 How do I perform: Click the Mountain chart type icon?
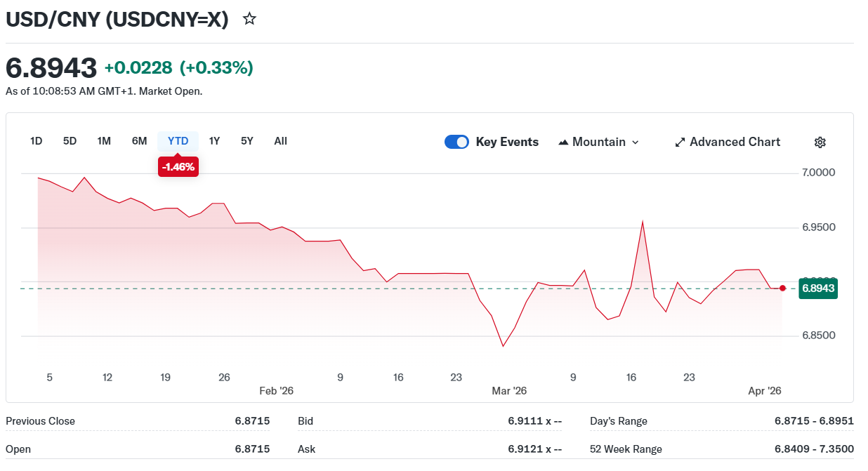coord(563,142)
